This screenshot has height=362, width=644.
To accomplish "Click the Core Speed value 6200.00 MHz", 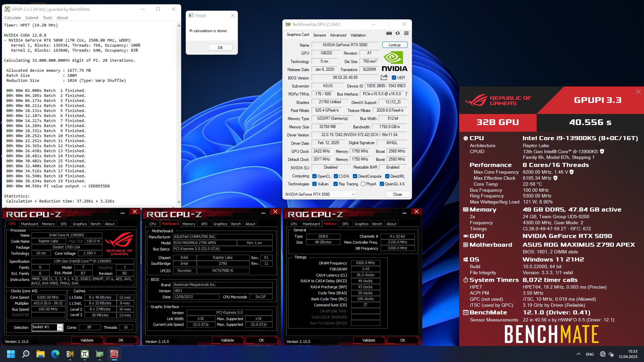I will tap(48, 297).
